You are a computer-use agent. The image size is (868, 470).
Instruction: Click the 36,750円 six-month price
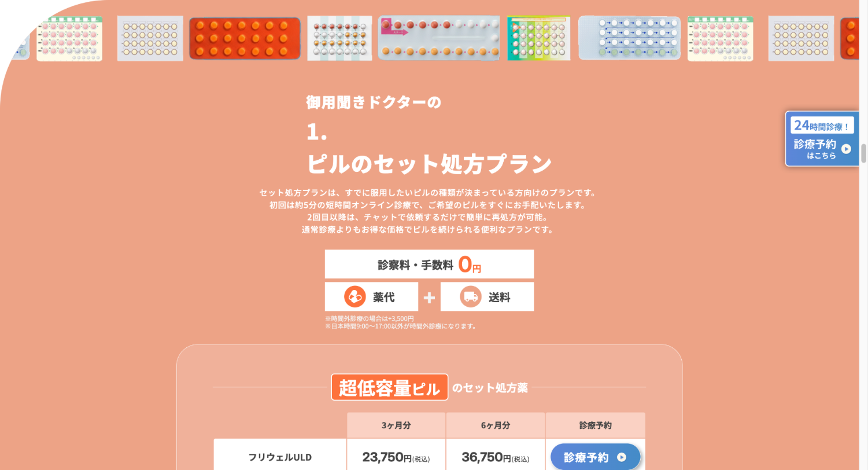[496, 457]
